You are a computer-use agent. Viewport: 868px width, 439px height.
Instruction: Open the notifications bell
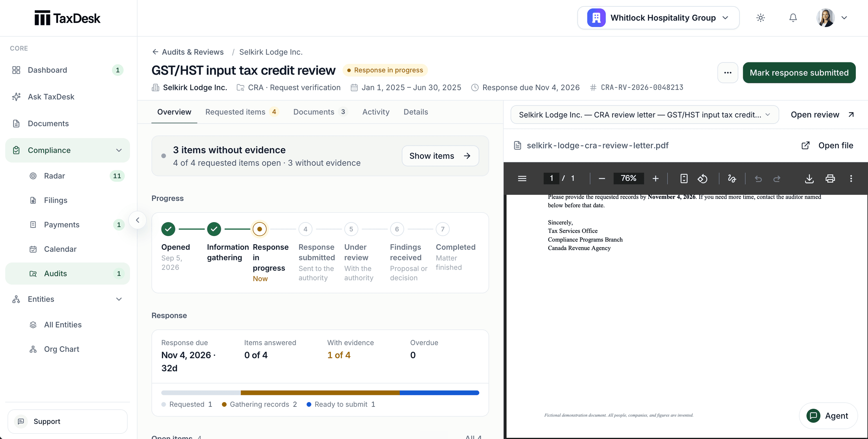coord(793,17)
